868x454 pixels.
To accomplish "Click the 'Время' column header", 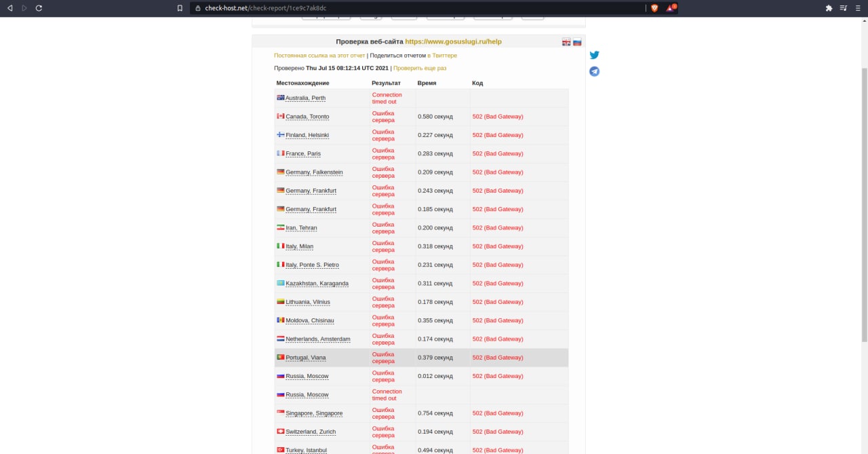I will (427, 83).
